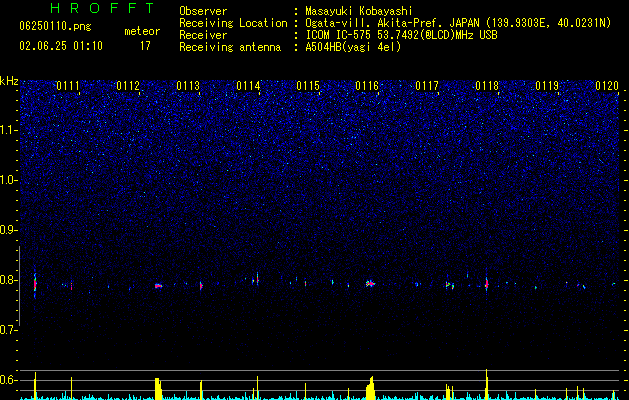
Task: Click the 0112 time marker
Action: [x=128, y=86]
